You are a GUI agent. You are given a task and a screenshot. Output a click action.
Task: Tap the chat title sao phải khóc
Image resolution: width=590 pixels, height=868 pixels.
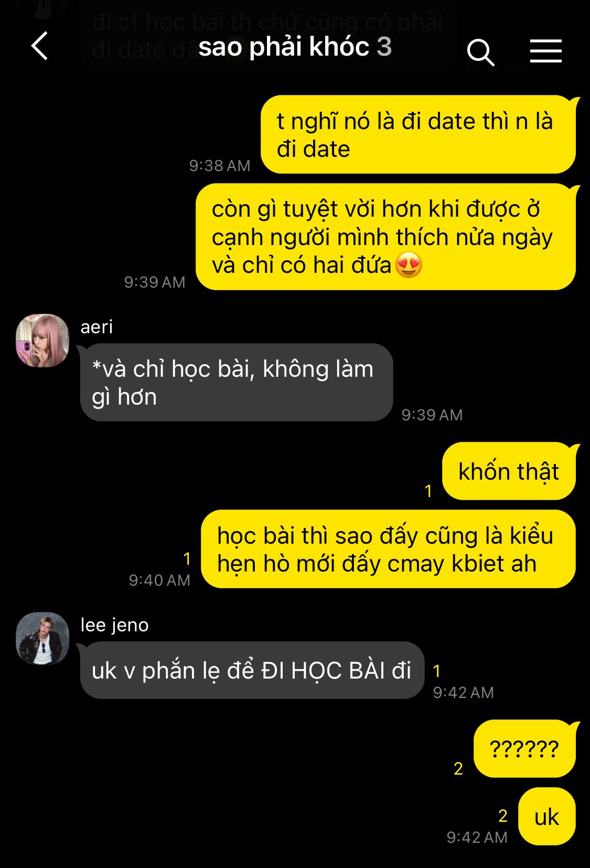tap(284, 47)
